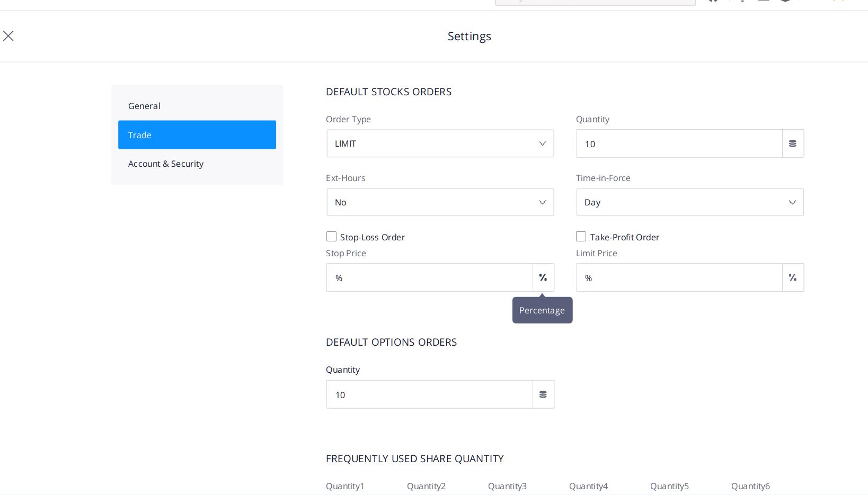Open Account & Security settings
The image size is (868, 495).
point(197,164)
